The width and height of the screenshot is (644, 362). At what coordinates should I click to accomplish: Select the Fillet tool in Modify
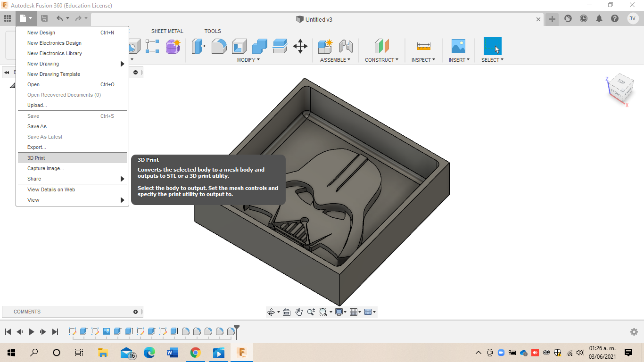[x=219, y=46]
